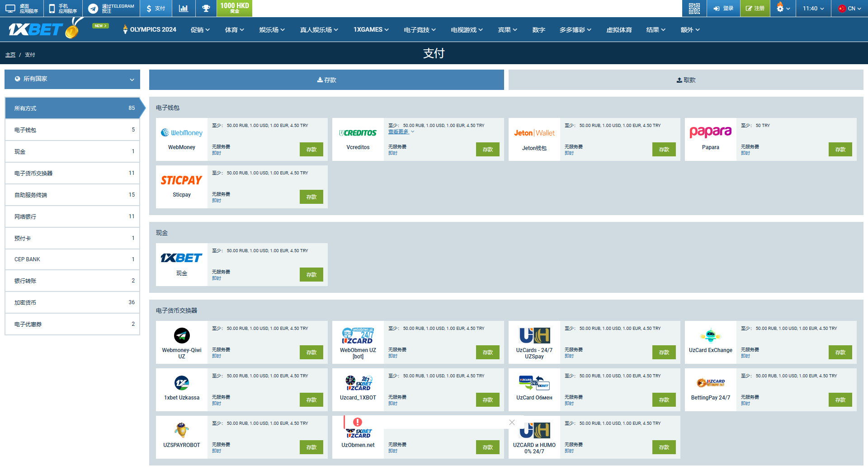Select CEP BANK category in sidebar
Screen dimensions: 868x470
point(72,259)
